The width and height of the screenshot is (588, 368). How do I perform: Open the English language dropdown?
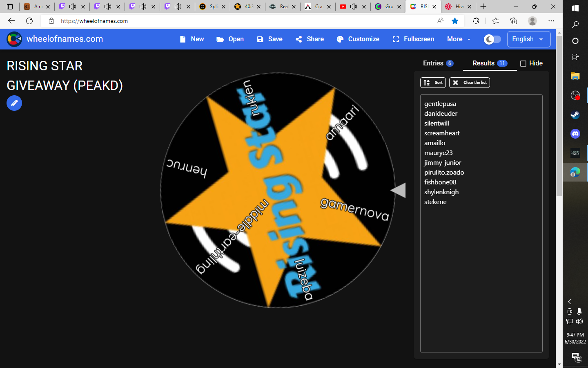529,39
